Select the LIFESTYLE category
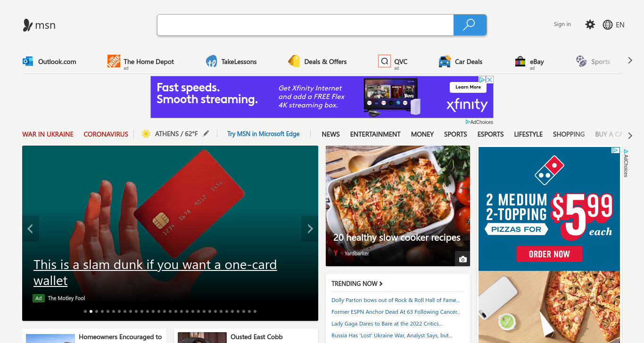644x343 pixels. coord(528,134)
